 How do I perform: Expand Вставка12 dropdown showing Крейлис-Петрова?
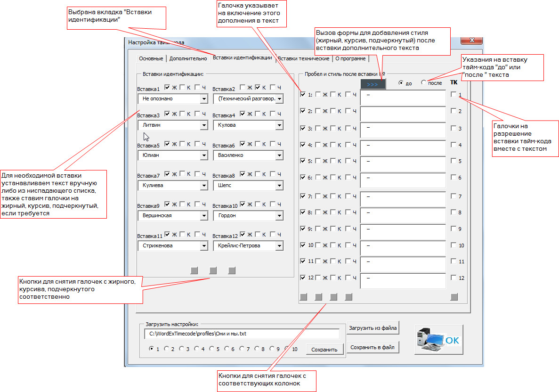(x=280, y=246)
